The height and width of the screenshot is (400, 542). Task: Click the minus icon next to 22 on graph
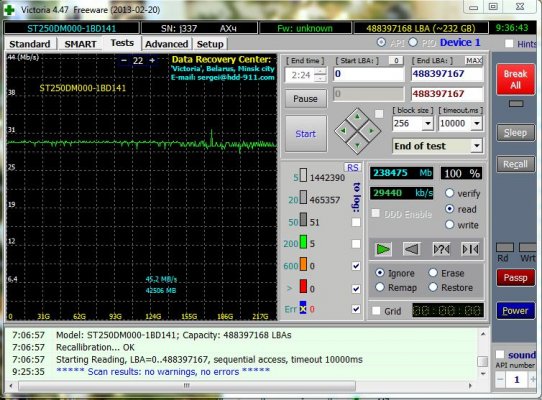coord(124,61)
